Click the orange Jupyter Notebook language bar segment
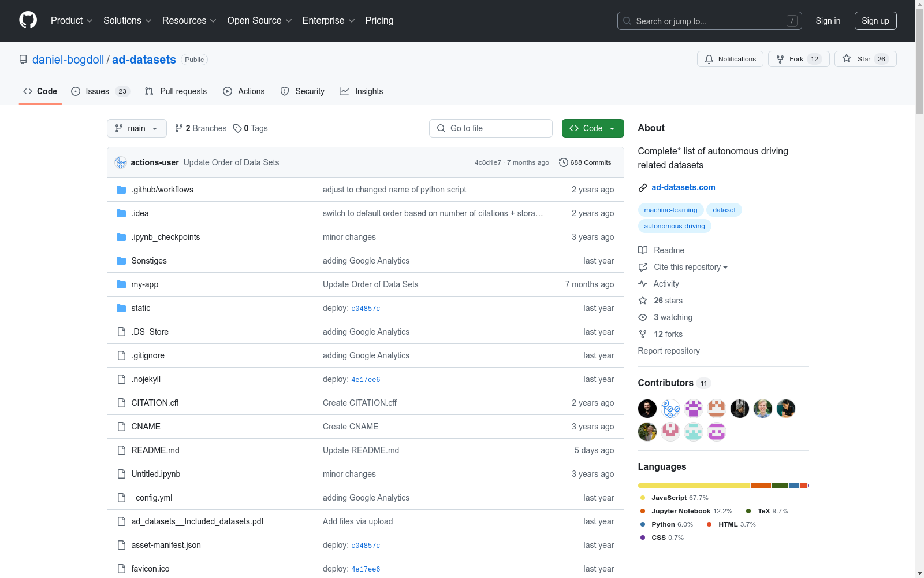 (761, 486)
